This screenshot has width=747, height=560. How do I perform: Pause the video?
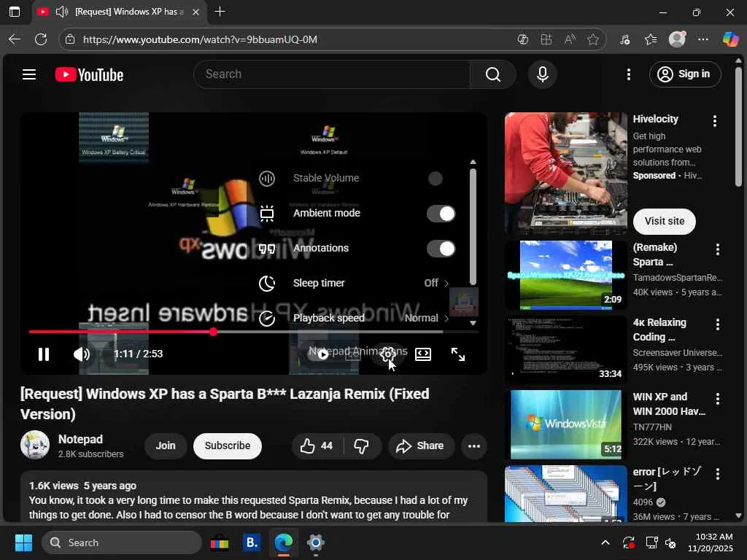(43, 354)
